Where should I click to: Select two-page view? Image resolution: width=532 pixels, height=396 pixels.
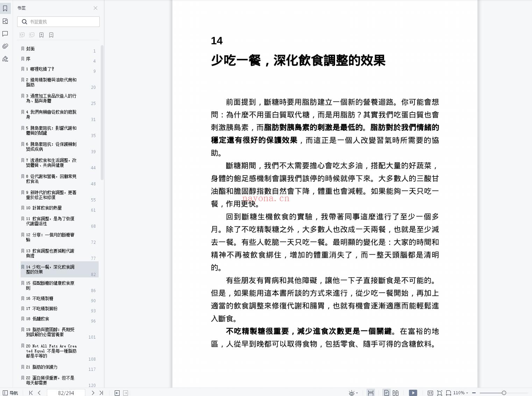[396, 393]
